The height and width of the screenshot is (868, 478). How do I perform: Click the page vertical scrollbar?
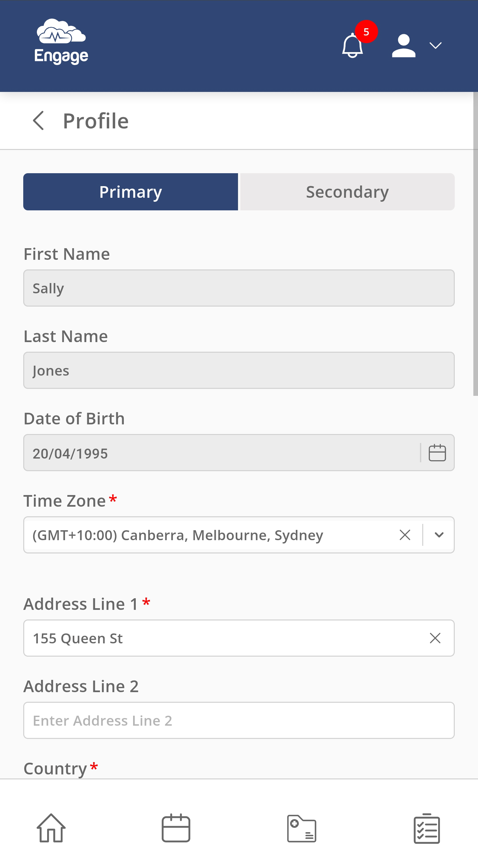coord(475,243)
